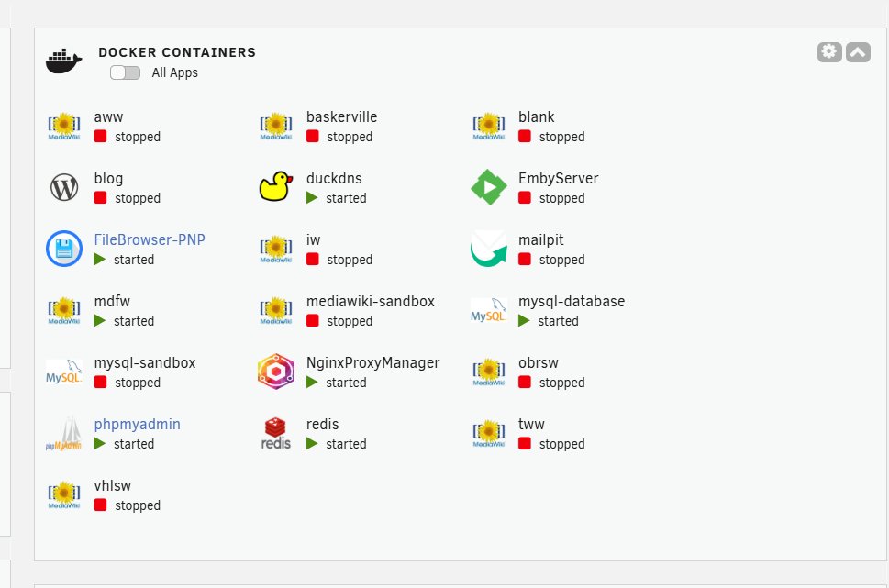This screenshot has height=588, width=889.
Task: Open Docker Containers settings gear
Action: pyautogui.click(x=829, y=52)
